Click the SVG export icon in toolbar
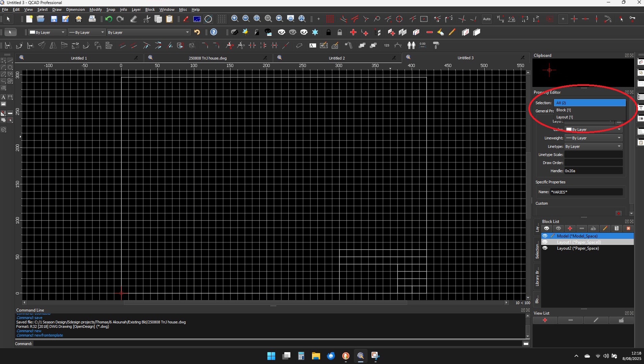The height and width of the screenshot is (364, 644). point(79,19)
